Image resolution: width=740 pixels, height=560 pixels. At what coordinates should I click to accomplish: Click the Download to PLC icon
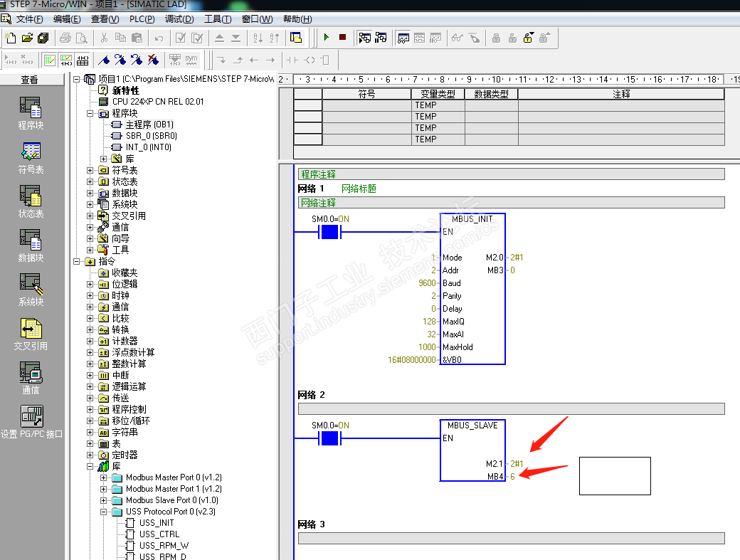coord(236,38)
